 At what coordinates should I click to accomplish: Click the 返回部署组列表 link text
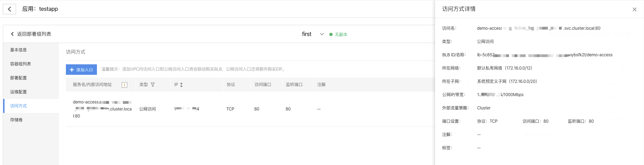(x=34, y=34)
